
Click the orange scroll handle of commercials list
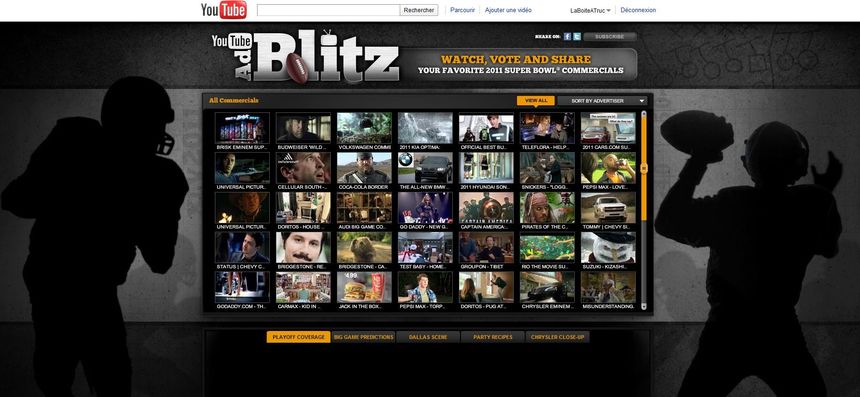coord(644,167)
